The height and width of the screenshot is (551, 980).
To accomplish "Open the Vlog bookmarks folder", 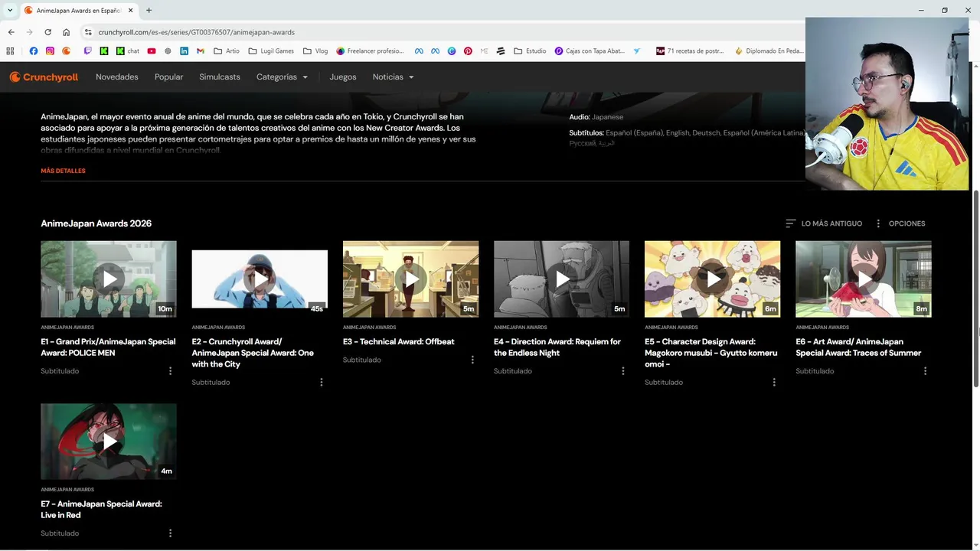I will pyautogui.click(x=315, y=51).
